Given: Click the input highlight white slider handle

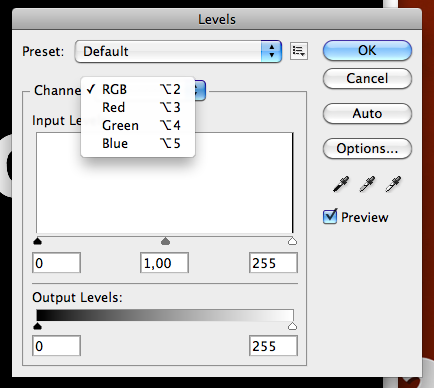Looking at the screenshot, I should pyautogui.click(x=292, y=241).
